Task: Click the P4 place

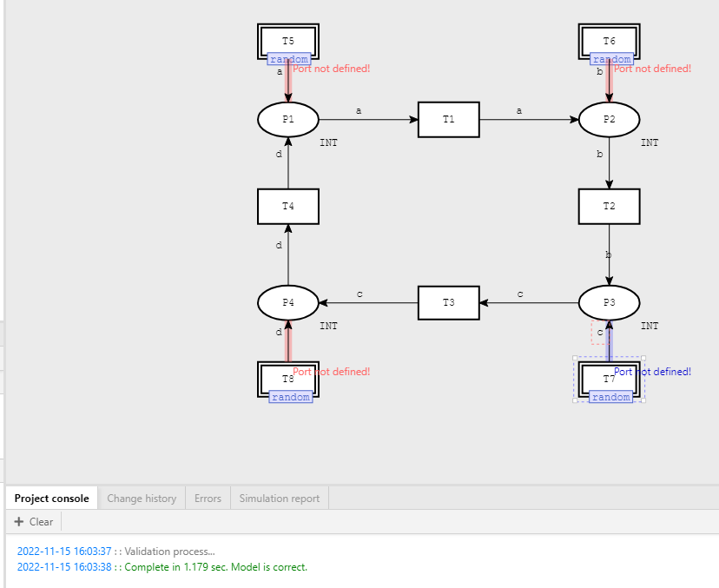Action: (x=287, y=301)
